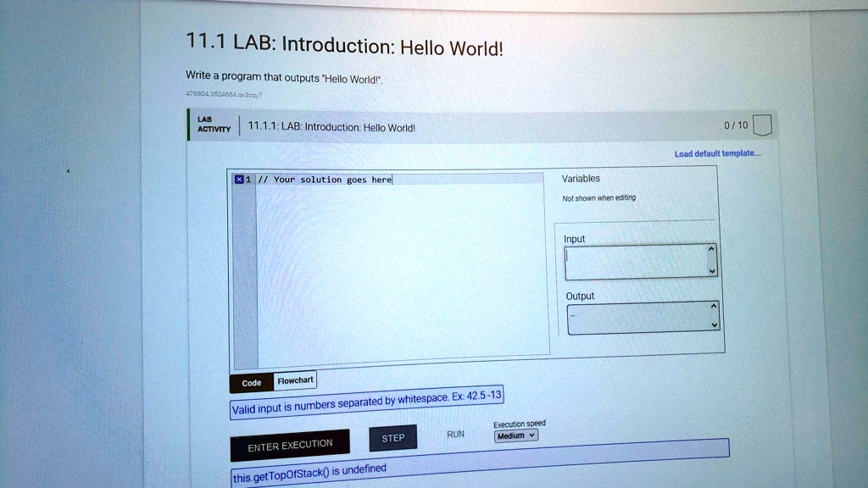868x488 pixels.
Task: Change execution speed from Medium
Action: point(515,435)
